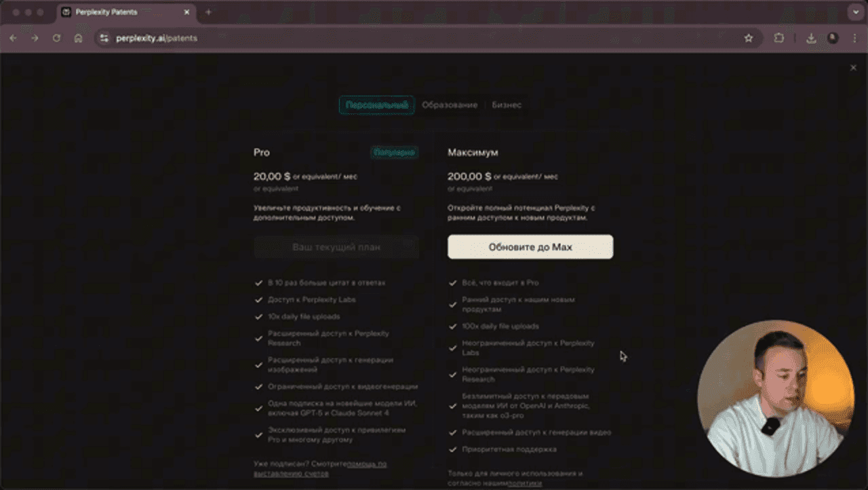Open the политики link under Максимум

tap(525, 483)
